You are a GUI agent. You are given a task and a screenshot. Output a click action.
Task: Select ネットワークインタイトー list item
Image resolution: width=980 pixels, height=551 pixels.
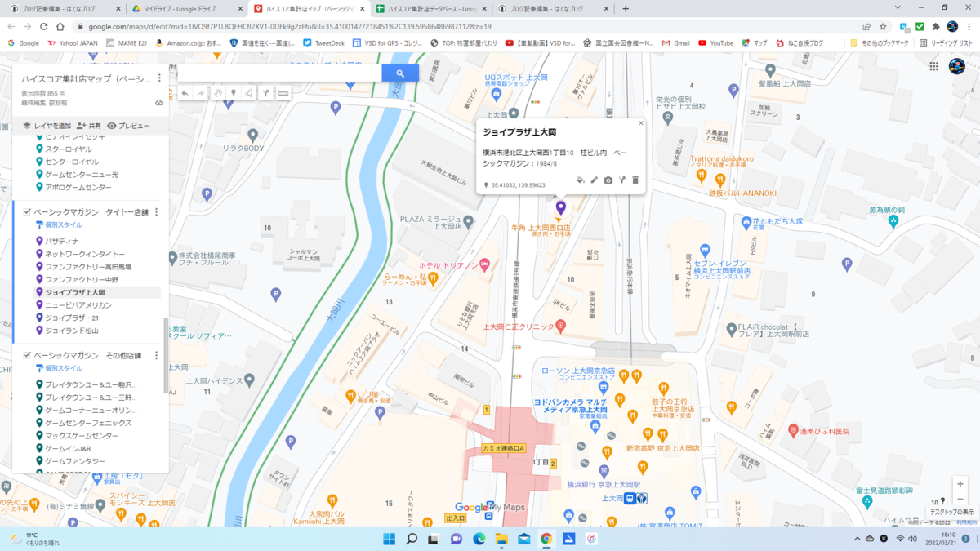tap(85, 254)
